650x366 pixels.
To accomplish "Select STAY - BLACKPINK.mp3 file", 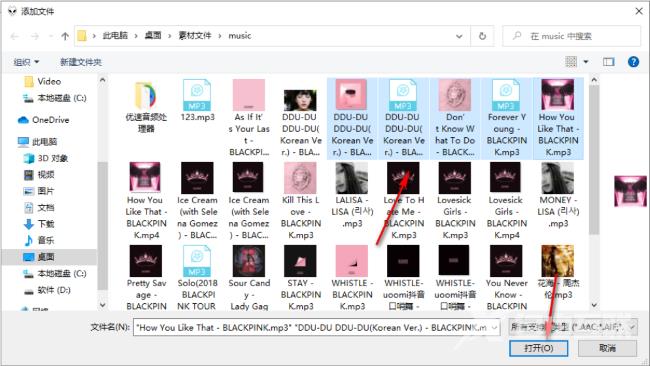I will tap(300, 278).
